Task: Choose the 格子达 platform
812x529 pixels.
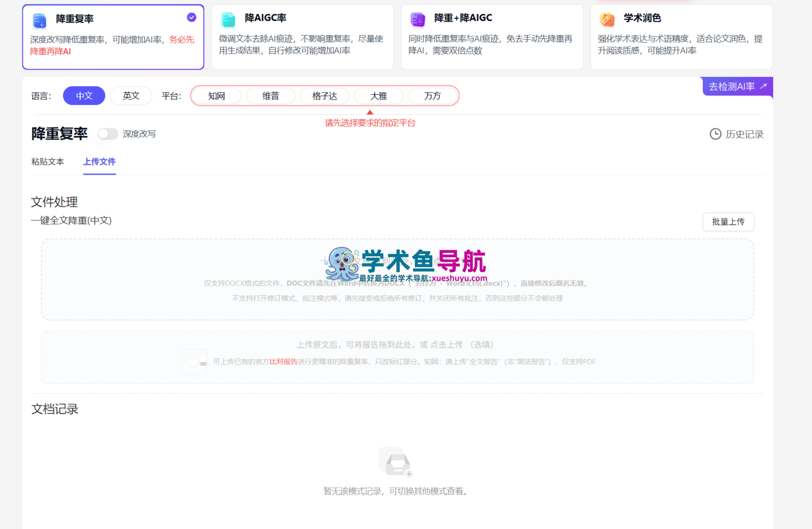Action: 325,96
